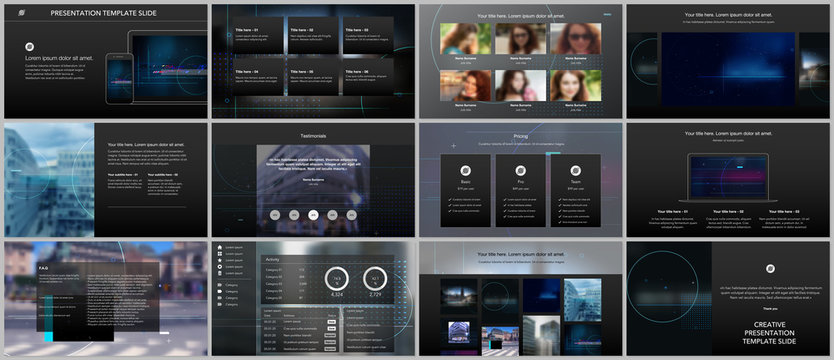Click the round logo above the Thank you quote
The image size is (834, 360).
pyautogui.click(x=770, y=269)
